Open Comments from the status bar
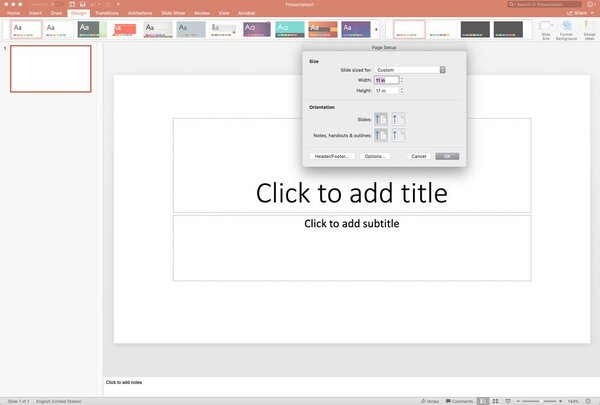Image resolution: width=600 pixels, height=405 pixels. (459, 400)
